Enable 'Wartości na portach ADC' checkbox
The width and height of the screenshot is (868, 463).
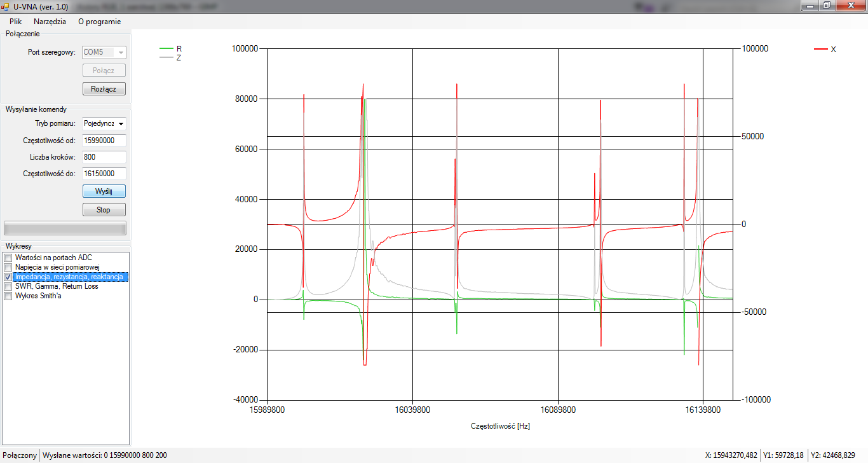8,258
